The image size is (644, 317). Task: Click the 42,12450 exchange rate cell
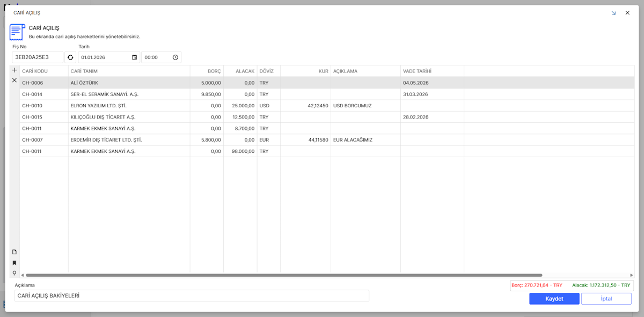tap(305, 106)
